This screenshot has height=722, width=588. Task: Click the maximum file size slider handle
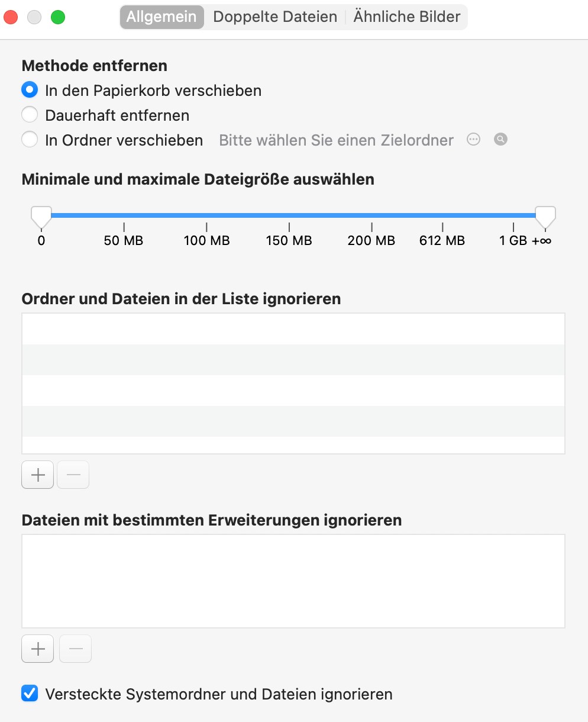(545, 217)
